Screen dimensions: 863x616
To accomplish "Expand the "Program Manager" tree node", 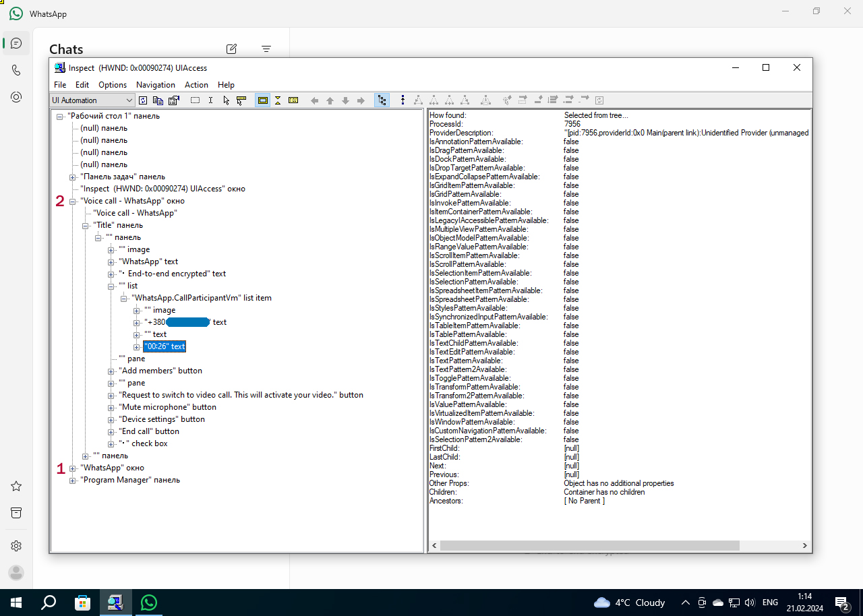I will coord(73,480).
